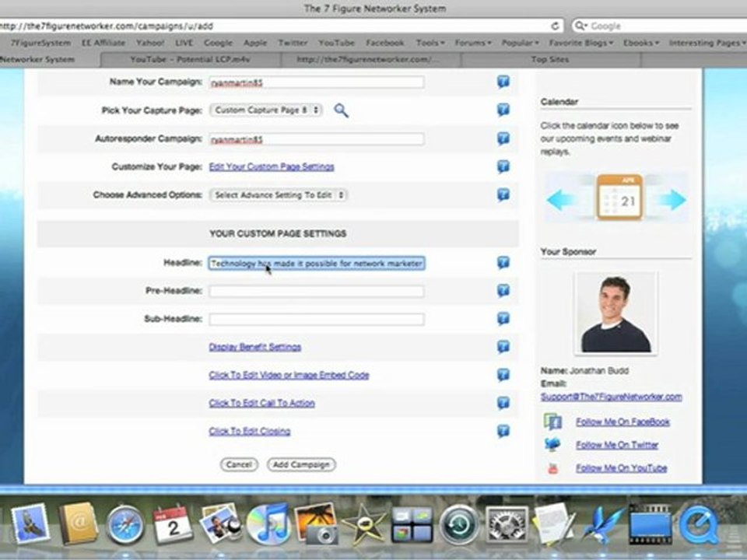The height and width of the screenshot is (560, 747).
Task: Click the YouTube icon in sponsor panel
Action: [x=552, y=468]
